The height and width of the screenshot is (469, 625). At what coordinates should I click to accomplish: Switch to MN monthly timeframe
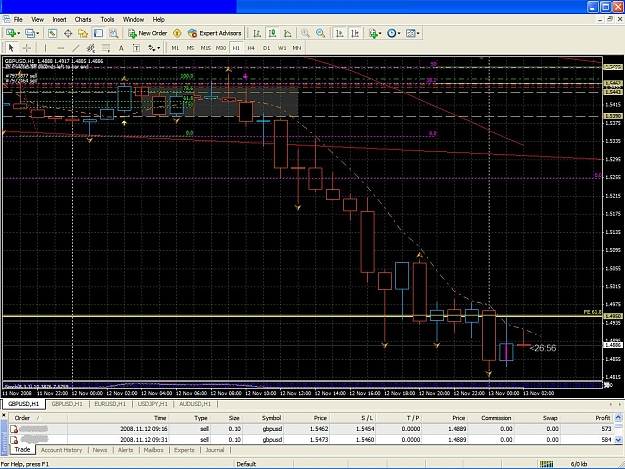[x=297, y=48]
